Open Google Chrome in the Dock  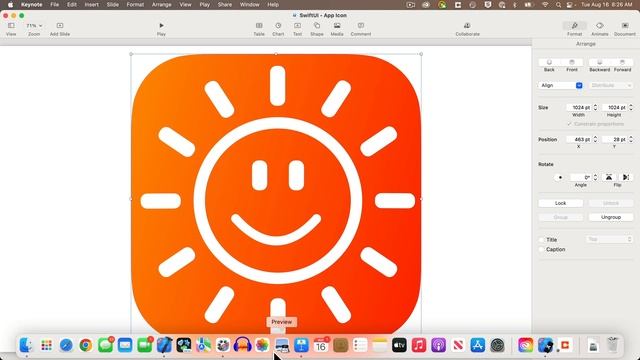click(x=86, y=345)
